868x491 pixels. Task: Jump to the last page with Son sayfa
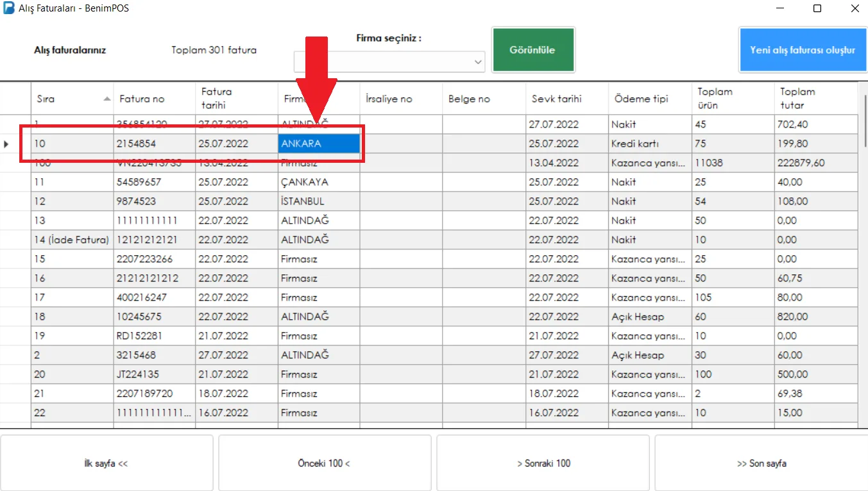[762, 463]
